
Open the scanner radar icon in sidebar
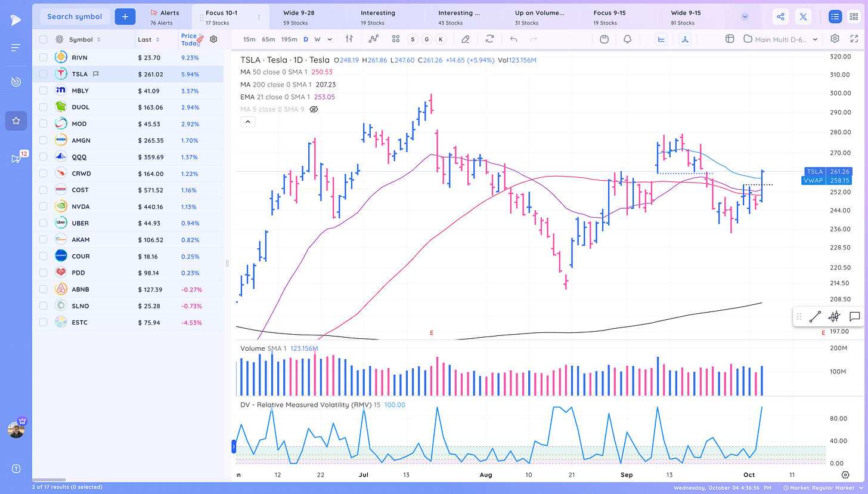tap(16, 82)
